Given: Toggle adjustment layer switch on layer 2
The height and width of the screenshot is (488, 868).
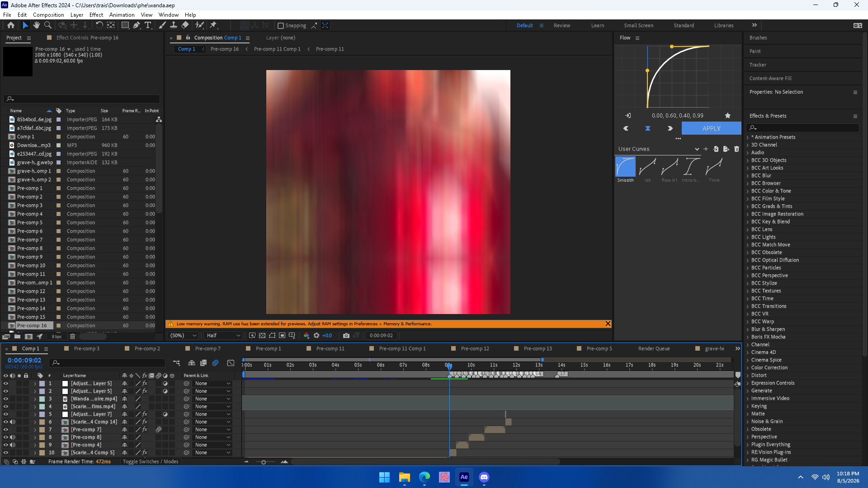Looking at the screenshot, I should tap(165, 391).
